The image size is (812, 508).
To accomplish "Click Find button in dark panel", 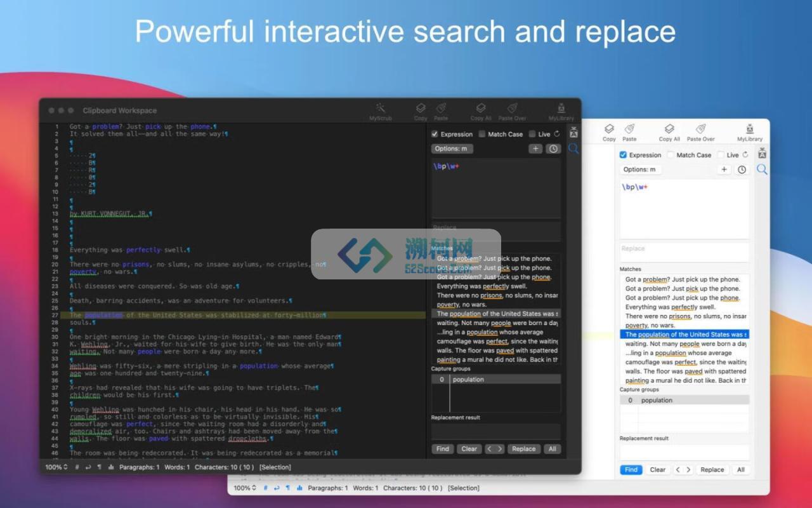I will tap(443, 449).
